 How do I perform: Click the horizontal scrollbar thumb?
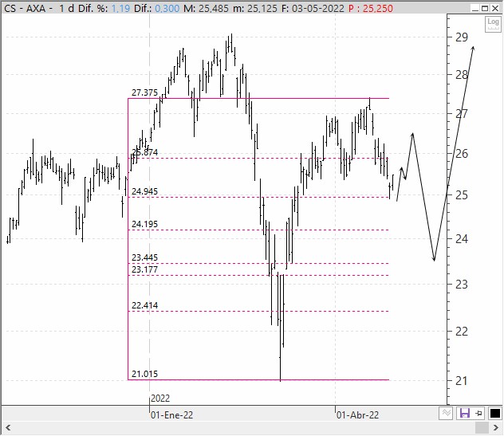(482, 428)
